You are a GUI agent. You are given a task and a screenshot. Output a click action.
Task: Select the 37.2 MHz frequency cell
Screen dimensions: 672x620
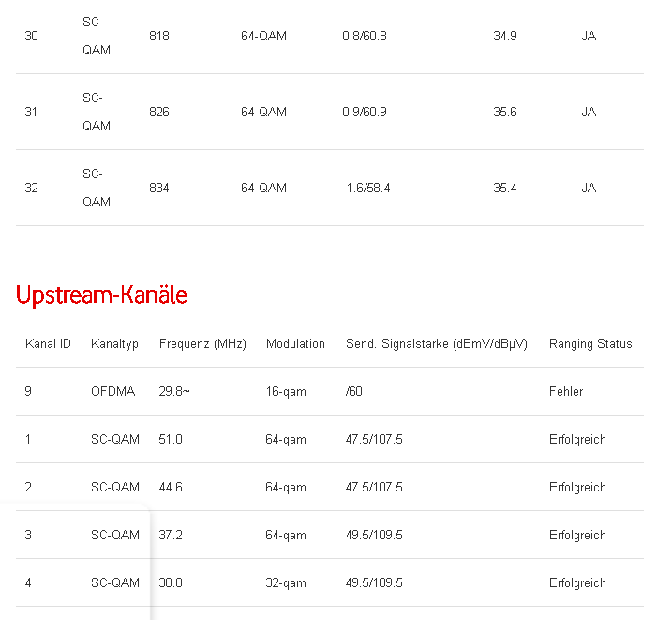coord(172,536)
